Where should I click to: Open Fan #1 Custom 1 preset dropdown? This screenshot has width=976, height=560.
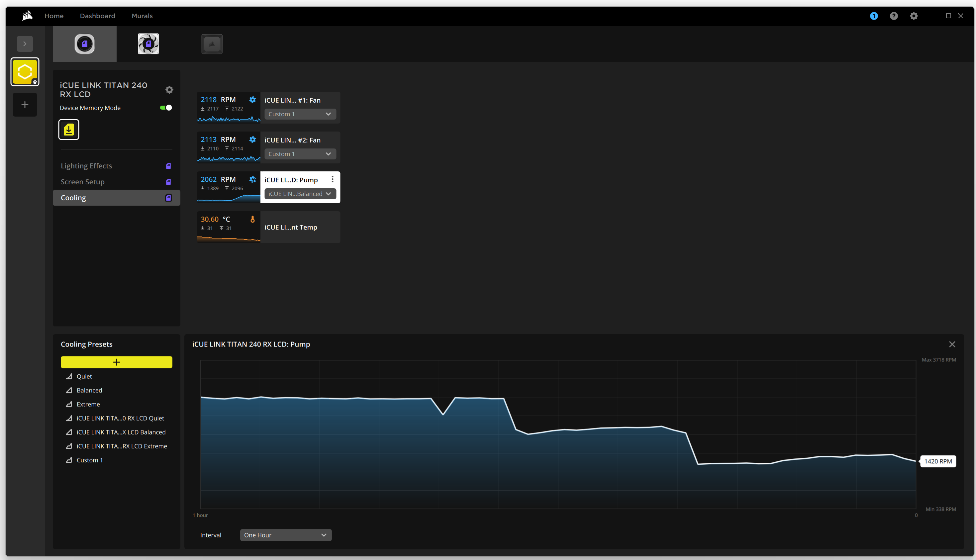(300, 114)
